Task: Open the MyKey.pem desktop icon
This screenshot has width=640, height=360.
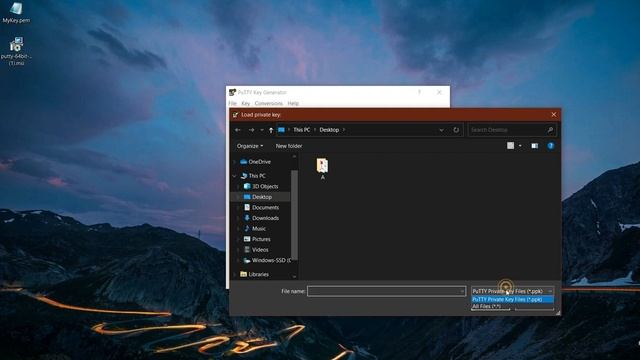Action: click(x=16, y=12)
